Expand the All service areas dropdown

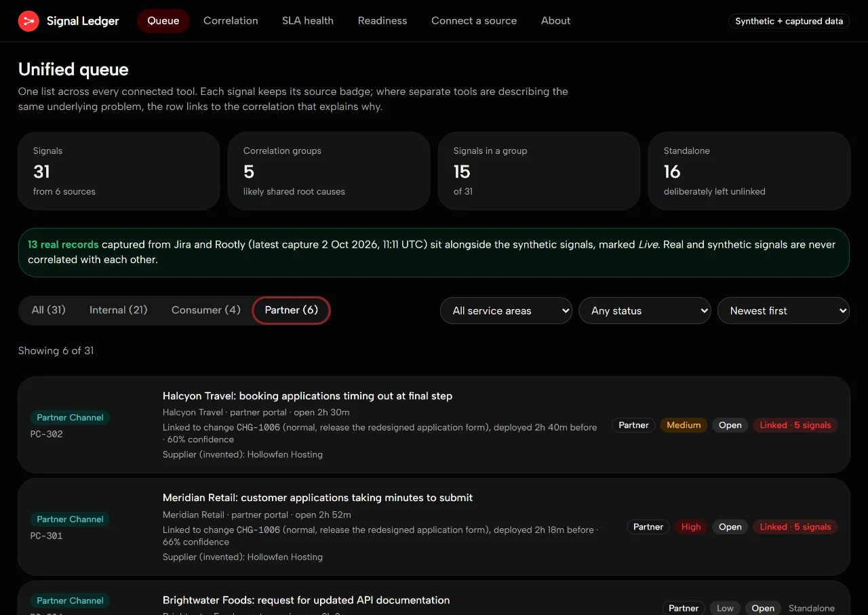pyautogui.click(x=506, y=311)
